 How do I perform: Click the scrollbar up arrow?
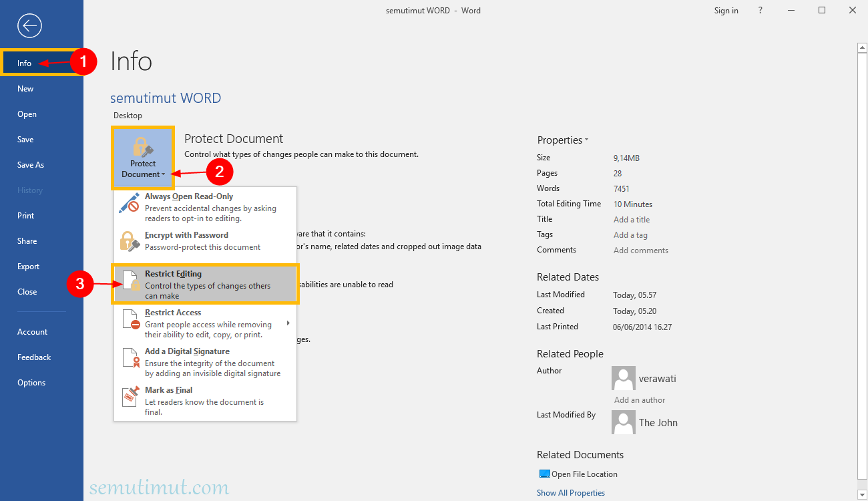click(x=861, y=47)
